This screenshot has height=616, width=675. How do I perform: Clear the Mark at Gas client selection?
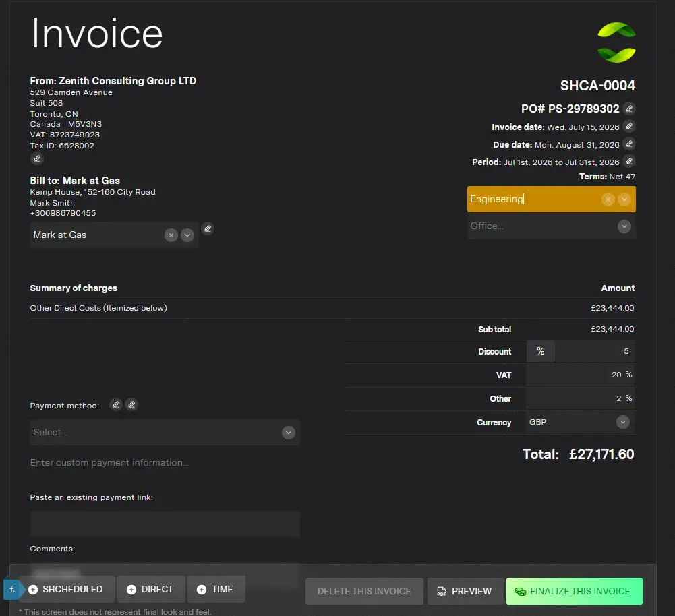click(x=171, y=235)
